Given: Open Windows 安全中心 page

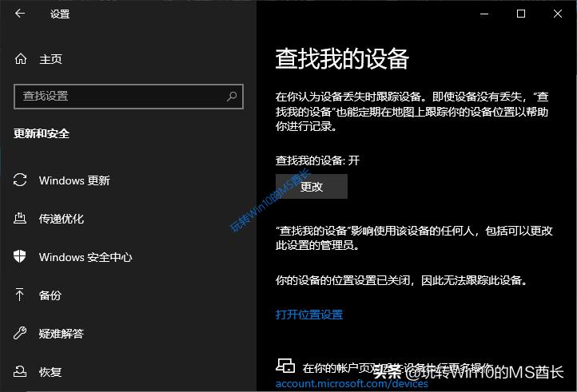Looking at the screenshot, I should click(x=86, y=257).
